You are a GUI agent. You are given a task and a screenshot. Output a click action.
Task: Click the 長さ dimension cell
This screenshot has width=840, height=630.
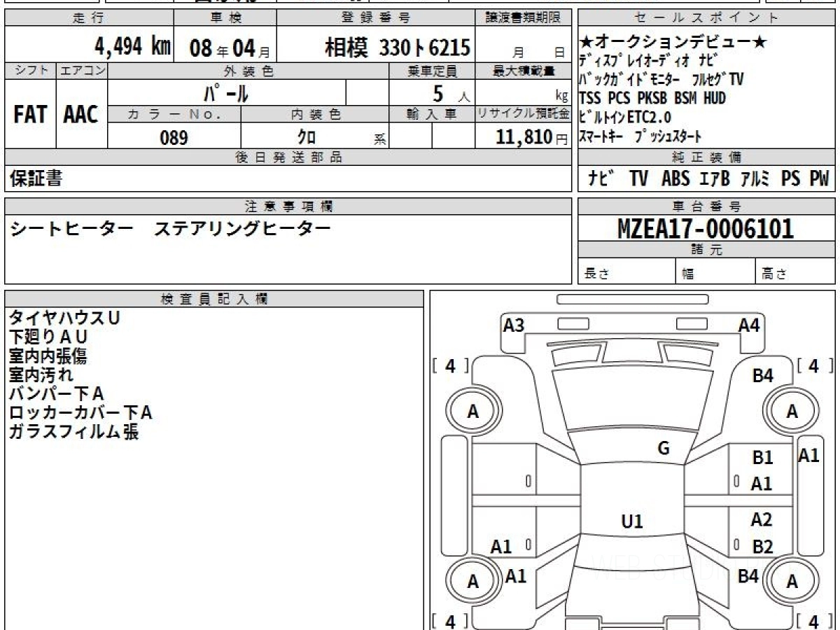(626, 272)
